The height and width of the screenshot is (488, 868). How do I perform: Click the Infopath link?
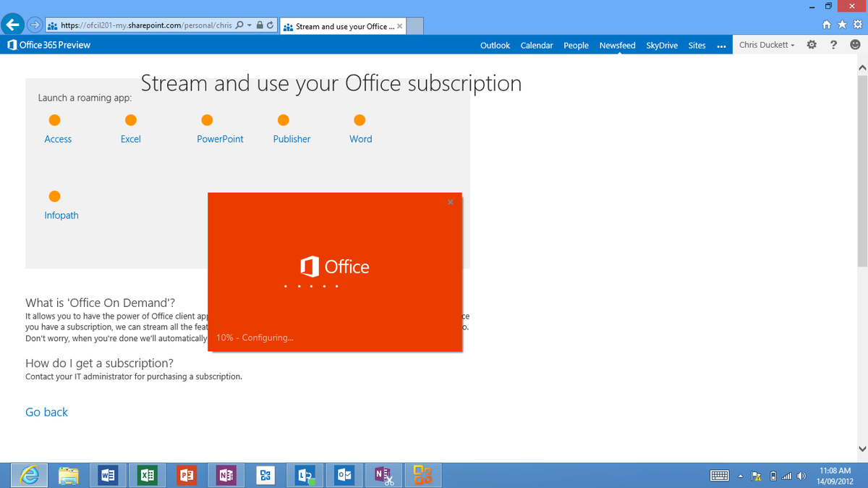click(x=61, y=215)
